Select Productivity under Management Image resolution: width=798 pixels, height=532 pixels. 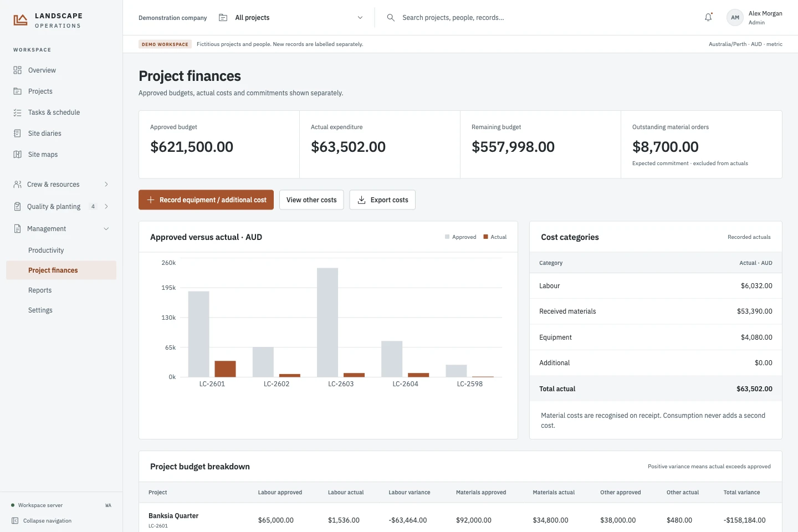coord(61,250)
